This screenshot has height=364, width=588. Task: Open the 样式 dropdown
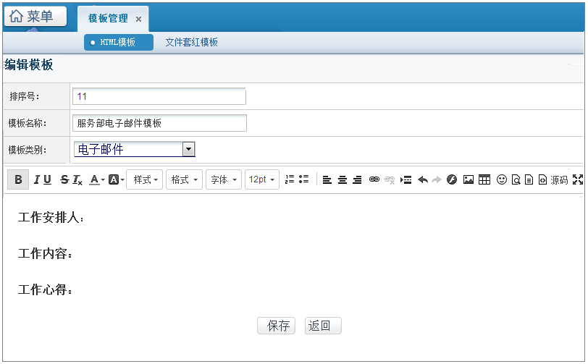click(145, 179)
